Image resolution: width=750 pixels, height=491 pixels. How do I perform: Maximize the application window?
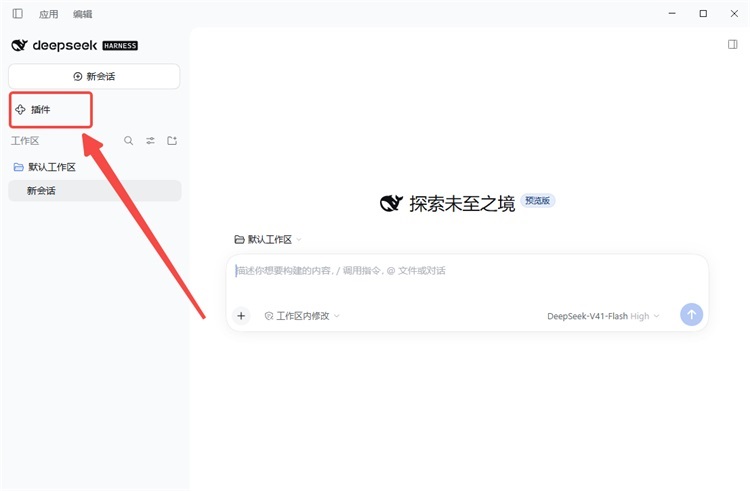703,13
